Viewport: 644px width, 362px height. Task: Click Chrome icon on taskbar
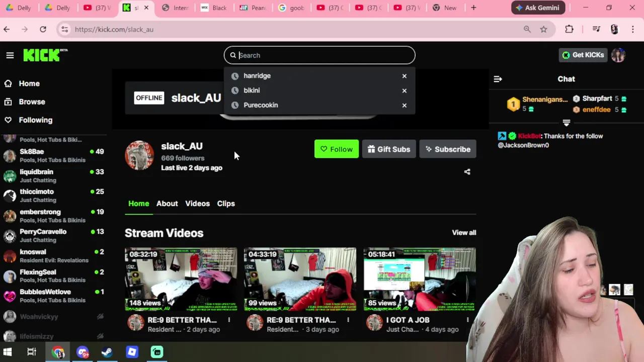pyautogui.click(x=58, y=352)
